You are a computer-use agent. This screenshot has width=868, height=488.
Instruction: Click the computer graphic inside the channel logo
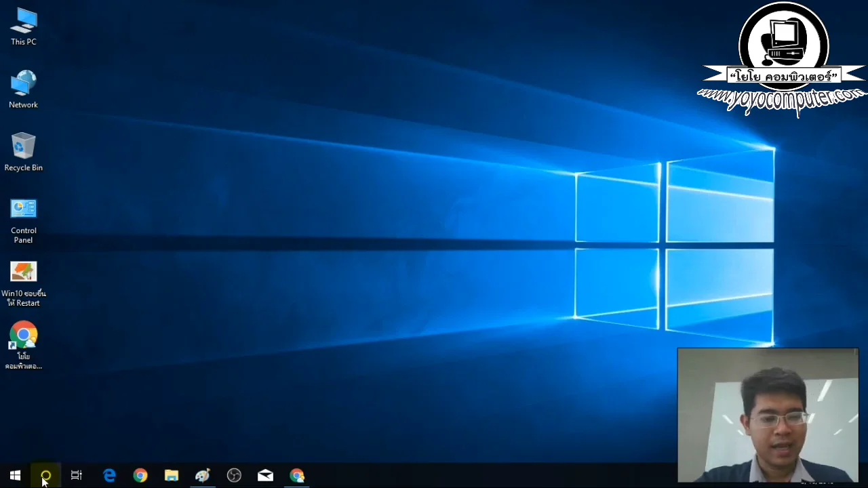[783, 41]
